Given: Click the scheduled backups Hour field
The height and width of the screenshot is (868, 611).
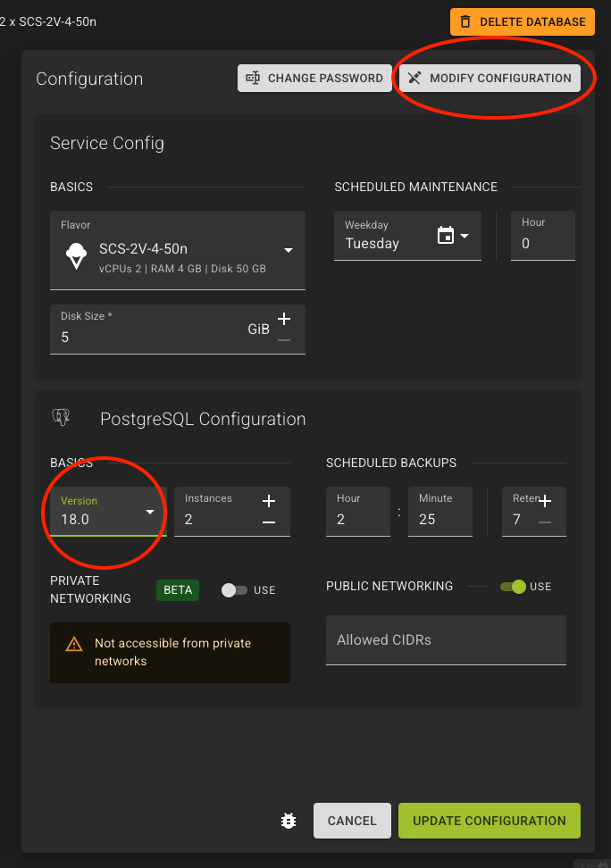Looking at the screenshot, I should [358, 512].
